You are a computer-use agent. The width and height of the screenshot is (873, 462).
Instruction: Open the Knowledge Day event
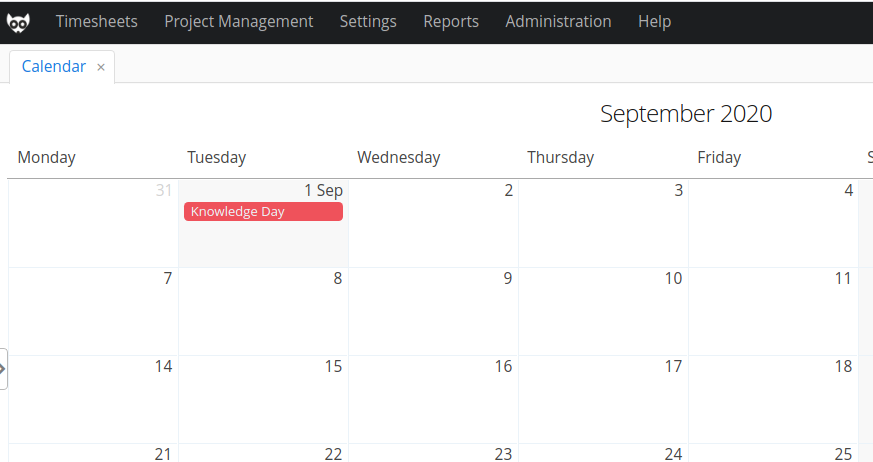point(263,212)
